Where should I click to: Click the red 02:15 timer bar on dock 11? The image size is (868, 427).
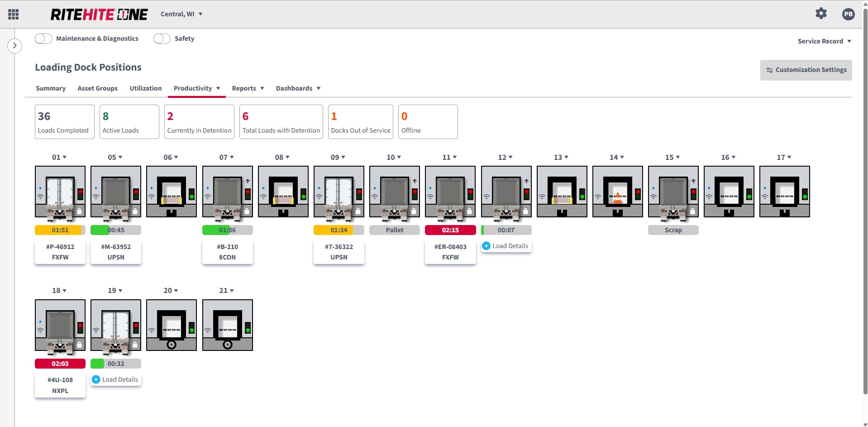point(450,230)
